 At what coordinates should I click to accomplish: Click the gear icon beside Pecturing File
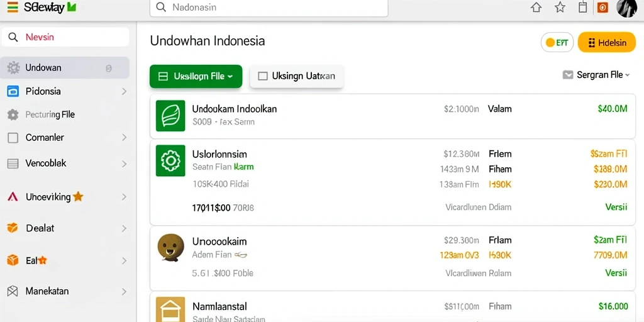[x=13, y=114]
